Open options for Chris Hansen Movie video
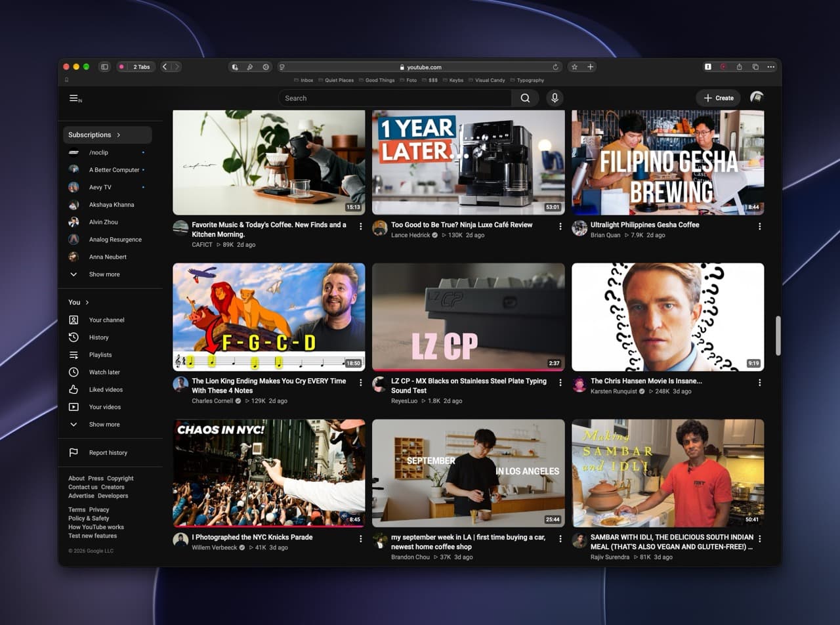The height and width of the screenshot is (625, 840). [x=760, y=382]
